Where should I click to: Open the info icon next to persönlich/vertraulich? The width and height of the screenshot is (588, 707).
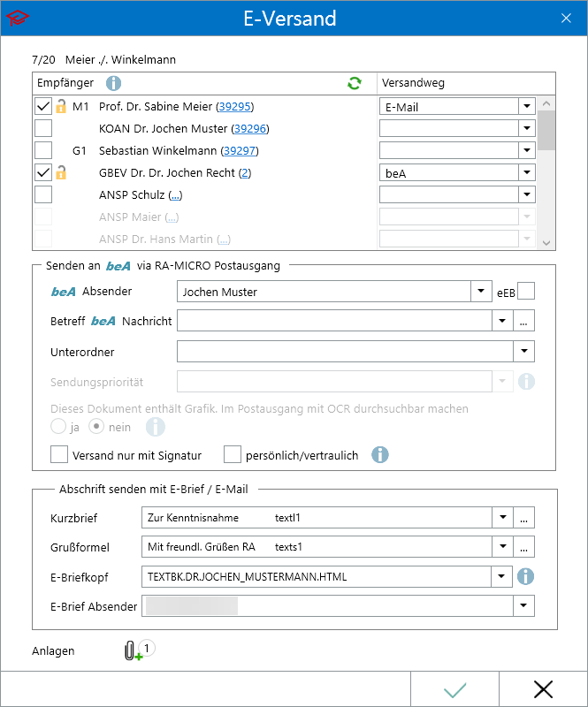380,455
